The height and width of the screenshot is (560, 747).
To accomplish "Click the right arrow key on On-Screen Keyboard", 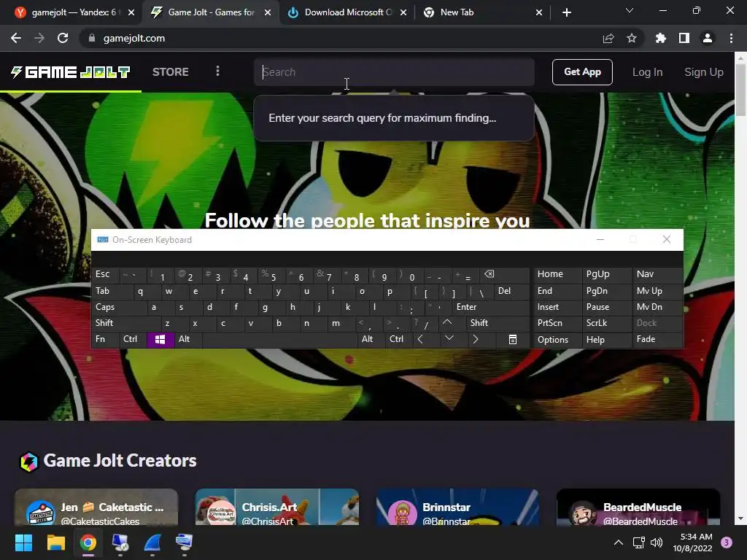I will (475, 339).
